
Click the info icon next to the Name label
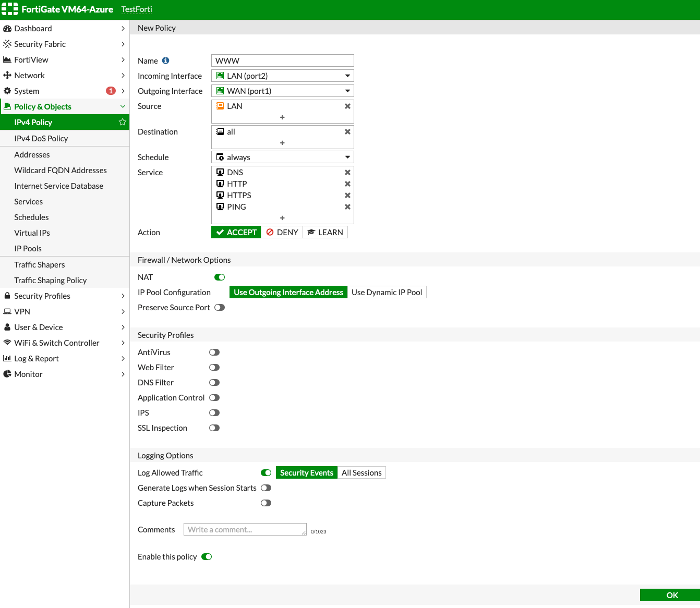(165, 60)
